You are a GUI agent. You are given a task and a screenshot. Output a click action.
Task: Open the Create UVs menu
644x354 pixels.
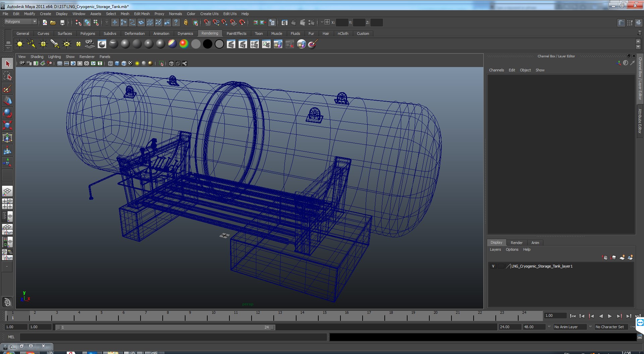click(209, 14)
